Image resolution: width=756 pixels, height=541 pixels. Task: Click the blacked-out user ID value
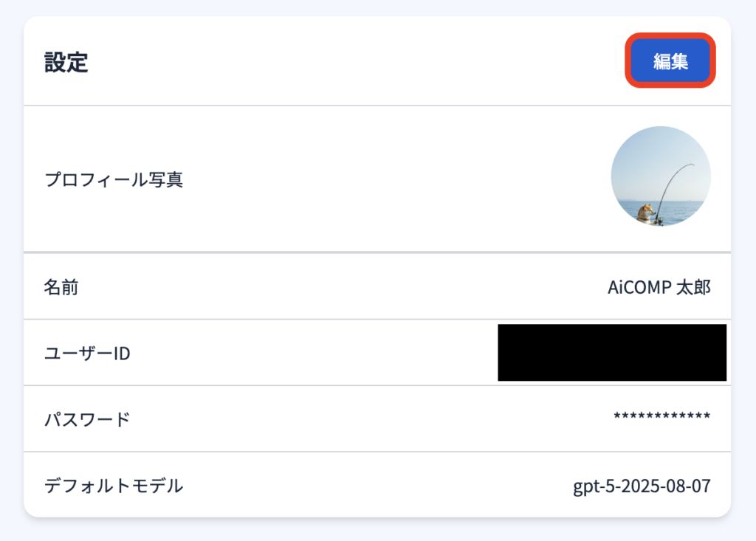click(611, 353)
